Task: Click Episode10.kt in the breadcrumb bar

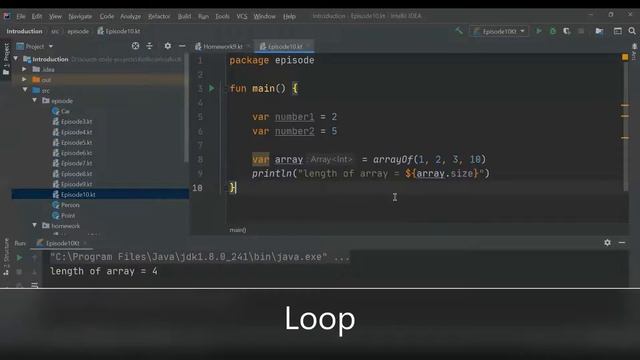Action: click(x=119, y=31)
